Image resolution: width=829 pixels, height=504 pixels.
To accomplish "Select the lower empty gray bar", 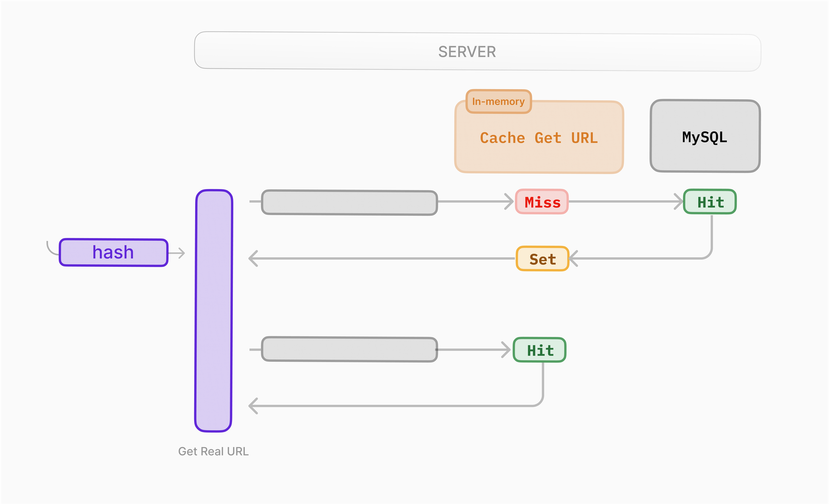I will [349, 349].
